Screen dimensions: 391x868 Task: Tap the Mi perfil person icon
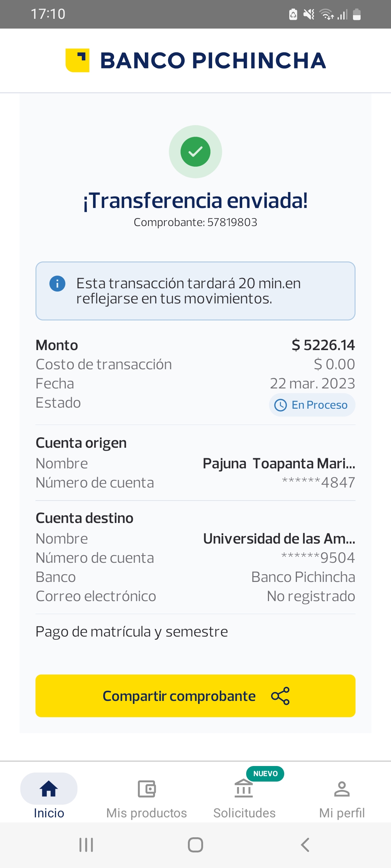(342, 789)
